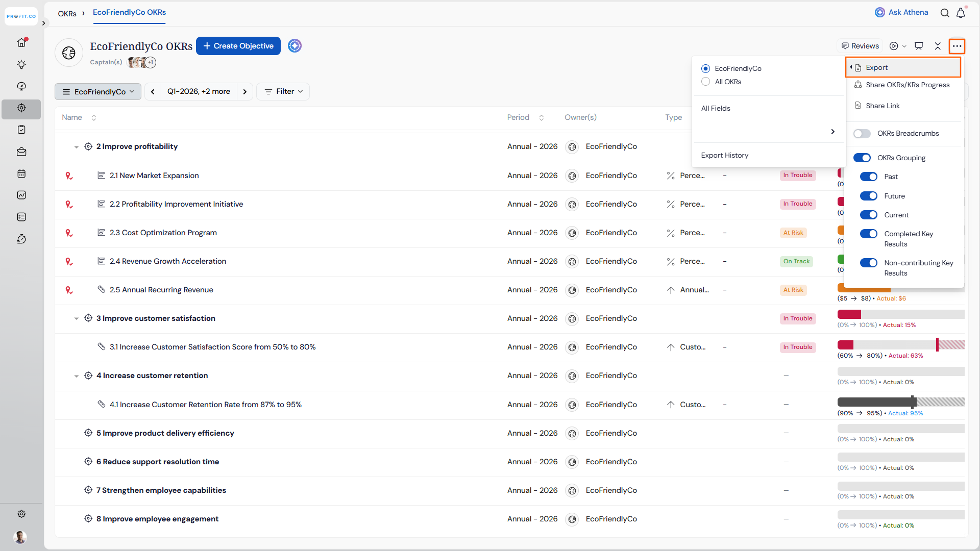This screenshot has width=980, height=551.
Task: Open the presentation screen icon
Action: coord(919,46)
